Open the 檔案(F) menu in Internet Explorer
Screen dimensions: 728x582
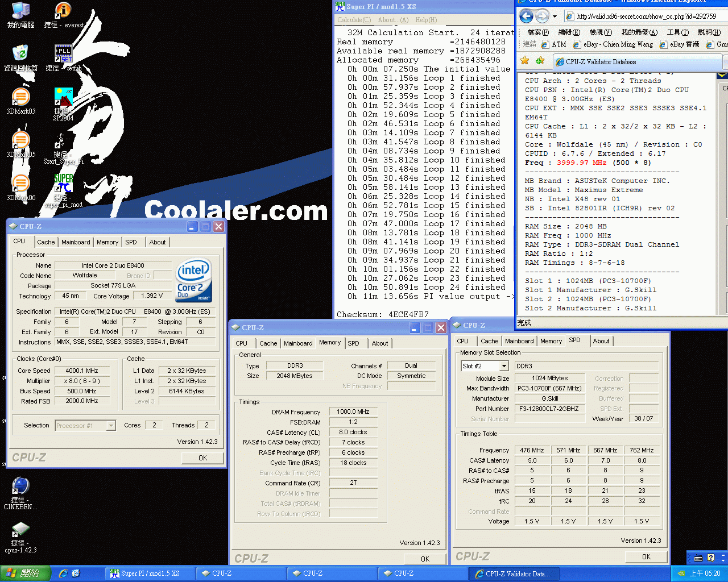(x=538, y=32)
